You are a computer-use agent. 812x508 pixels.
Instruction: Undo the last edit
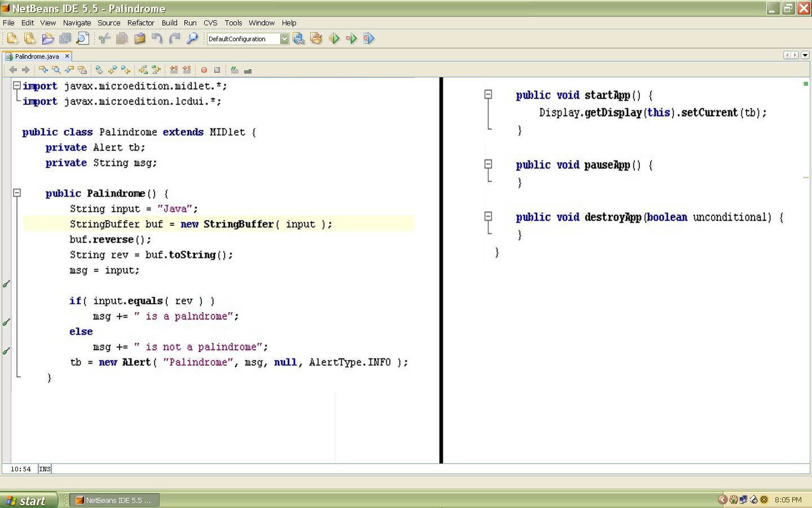(x=157, y=38)
